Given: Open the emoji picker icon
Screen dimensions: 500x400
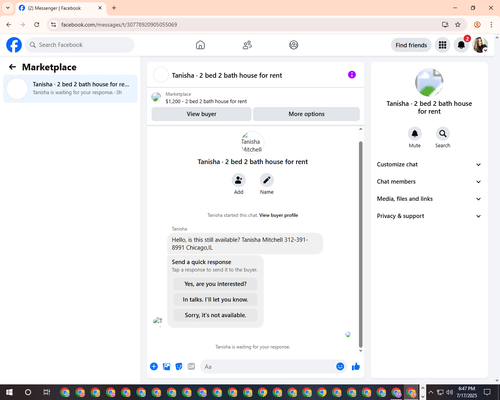Looking at the screenshot, I should (x=340, y=367).
